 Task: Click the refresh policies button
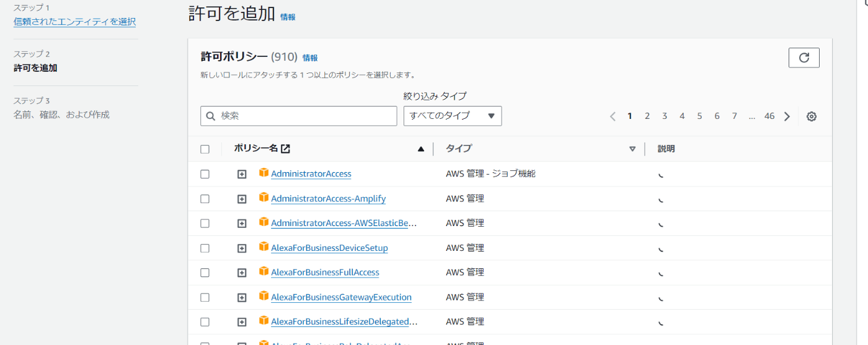(804, 58)
